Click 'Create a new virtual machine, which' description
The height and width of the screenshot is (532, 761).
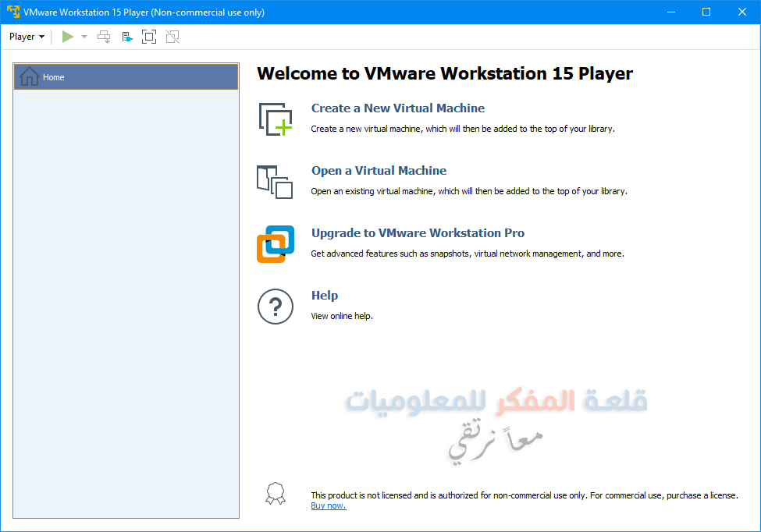tap(463, 129)
